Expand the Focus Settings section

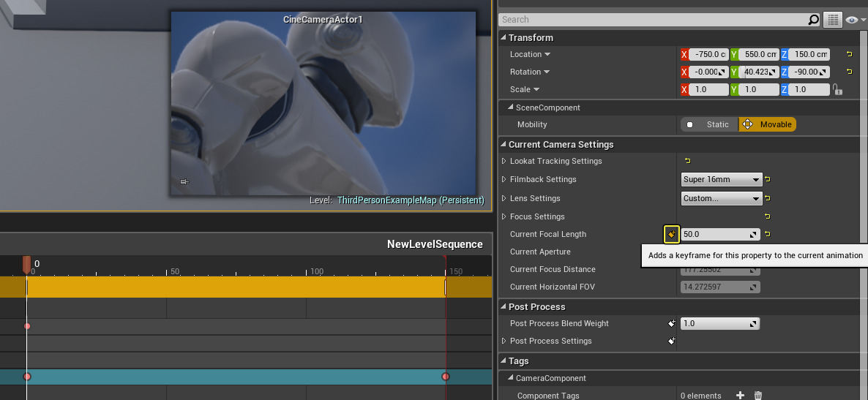coord(504,216)
